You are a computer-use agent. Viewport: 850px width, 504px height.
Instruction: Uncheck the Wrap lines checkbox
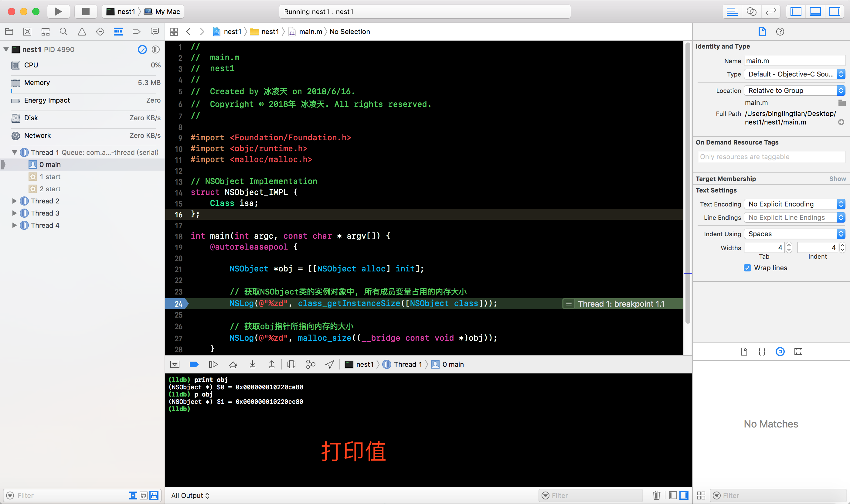(747, 267)
